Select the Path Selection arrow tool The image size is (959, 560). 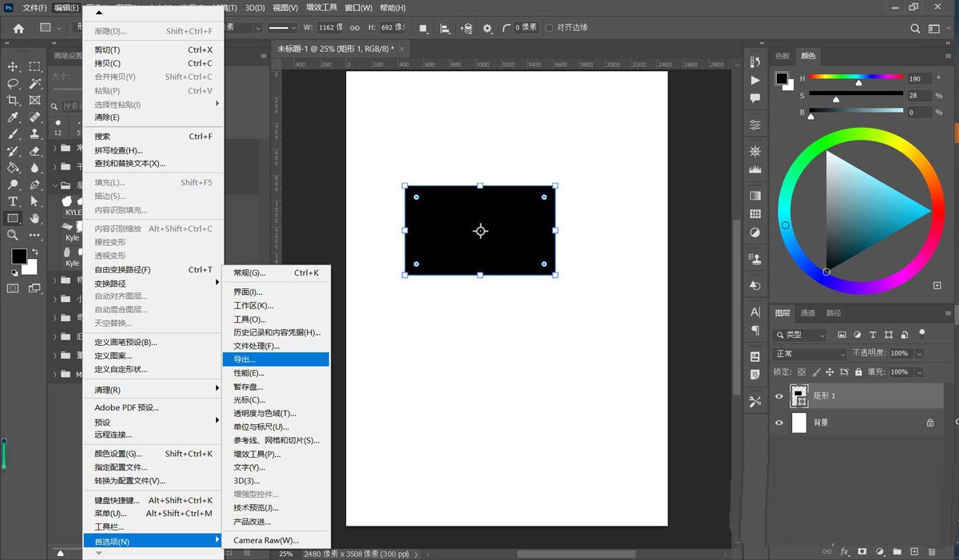pyautogui.click(x=35, y=201)
